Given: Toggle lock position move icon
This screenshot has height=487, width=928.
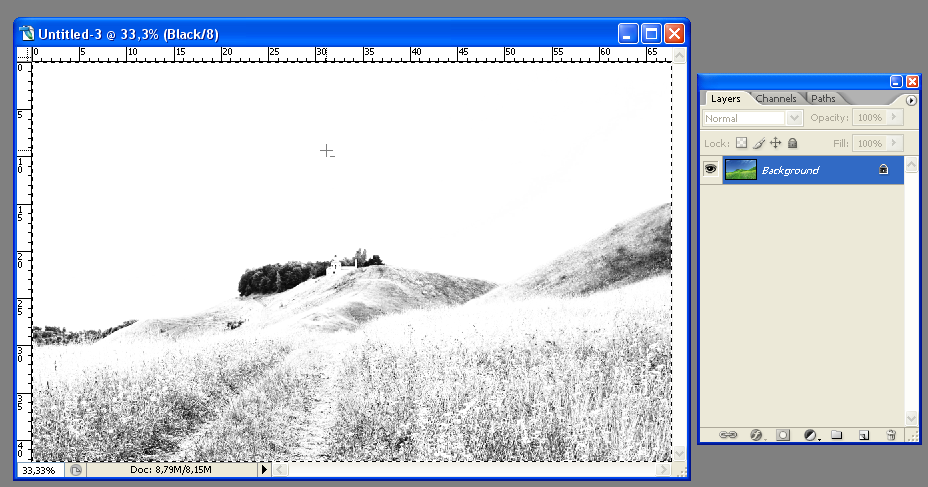Looking at the screenshot, I should click(775, 143).
